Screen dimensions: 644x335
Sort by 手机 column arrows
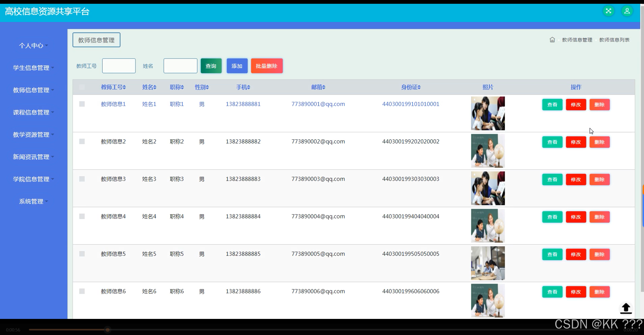tap(249, 87)
